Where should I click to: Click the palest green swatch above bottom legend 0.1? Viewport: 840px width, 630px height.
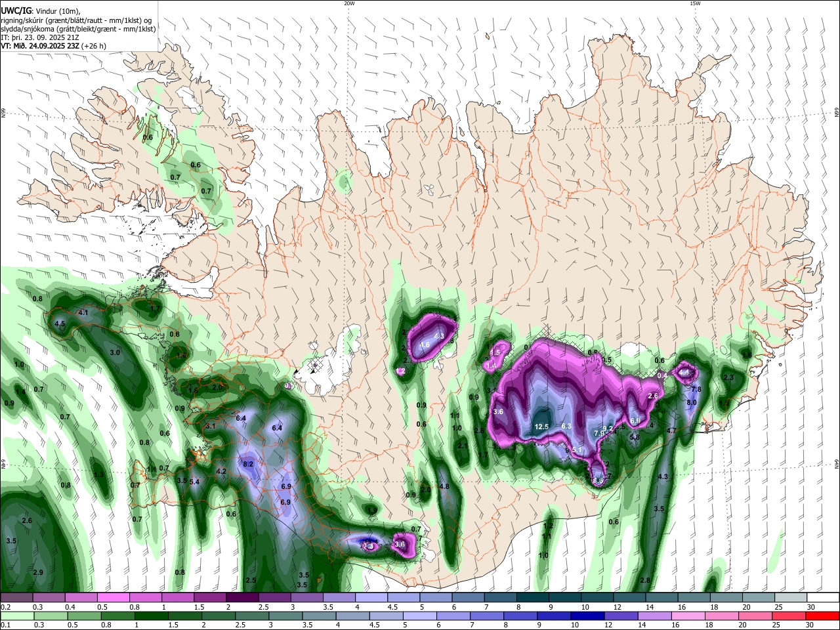[x=16, y=616]
